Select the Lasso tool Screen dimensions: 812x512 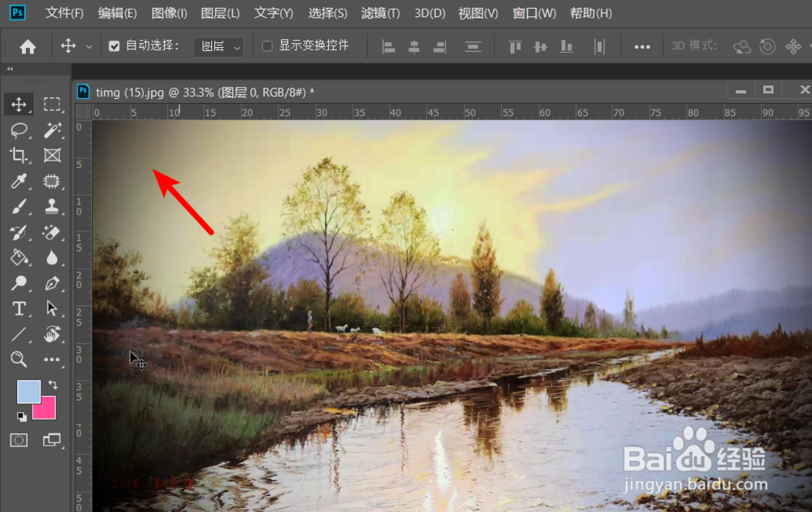coord(19,130)
